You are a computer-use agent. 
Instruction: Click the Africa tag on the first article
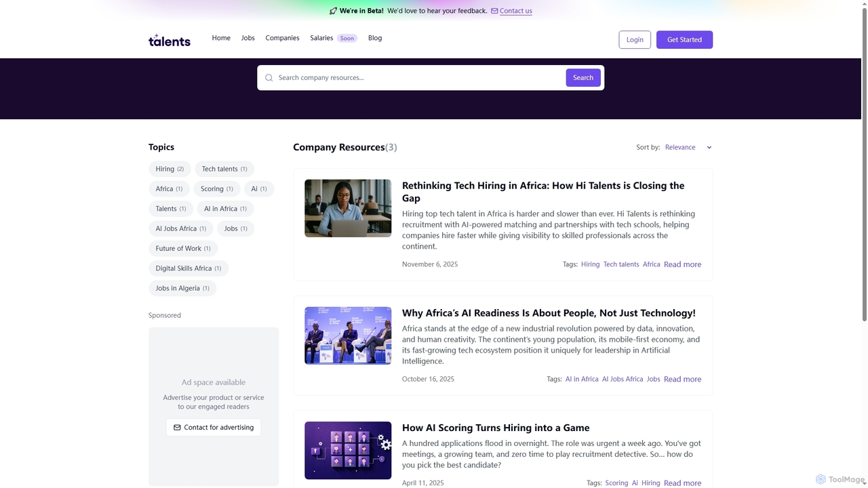point(651,264)
